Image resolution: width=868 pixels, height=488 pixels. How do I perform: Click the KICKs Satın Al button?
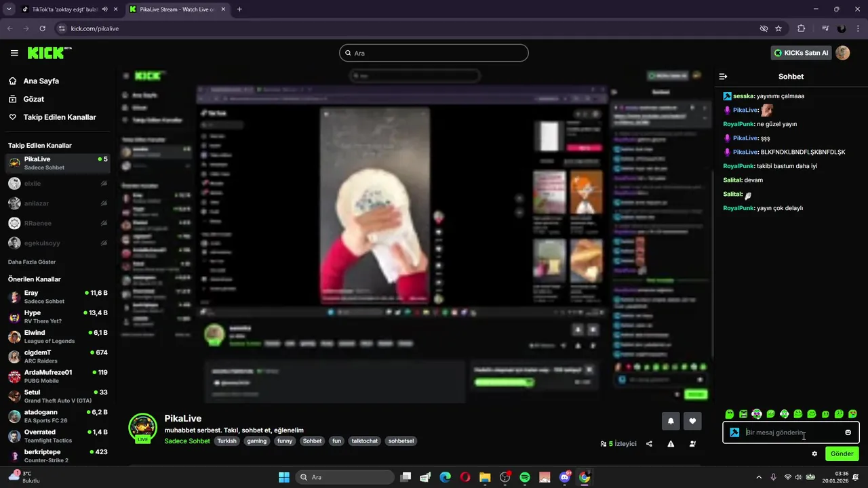(x=802, y=53)
